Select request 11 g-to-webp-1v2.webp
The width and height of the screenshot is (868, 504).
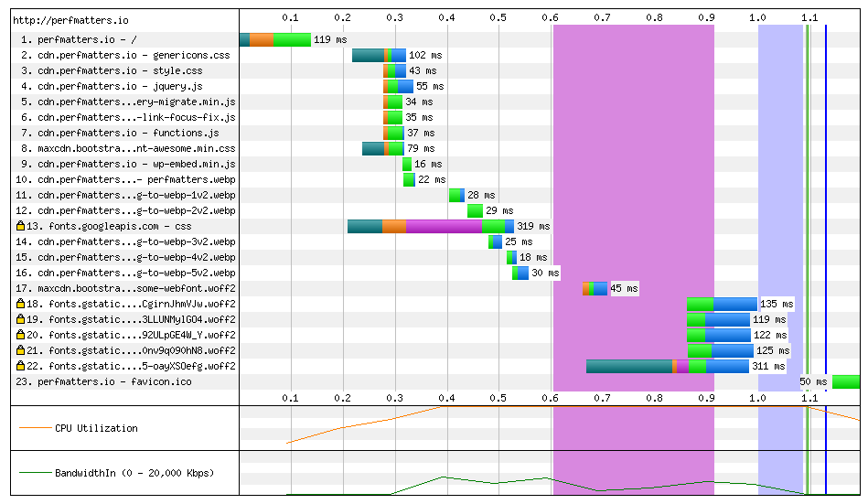(x=125, y=195)
